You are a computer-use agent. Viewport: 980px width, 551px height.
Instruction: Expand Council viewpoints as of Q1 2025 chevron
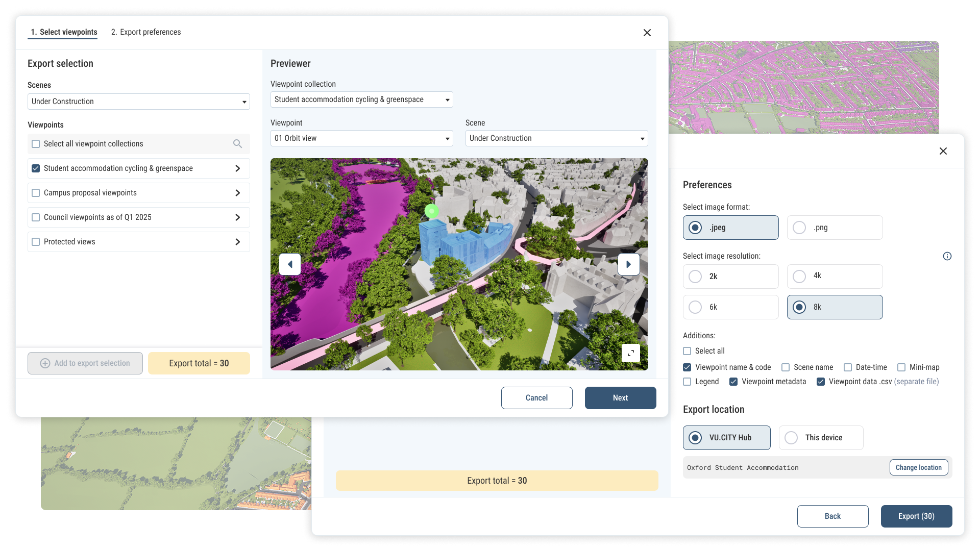(237, 217)
